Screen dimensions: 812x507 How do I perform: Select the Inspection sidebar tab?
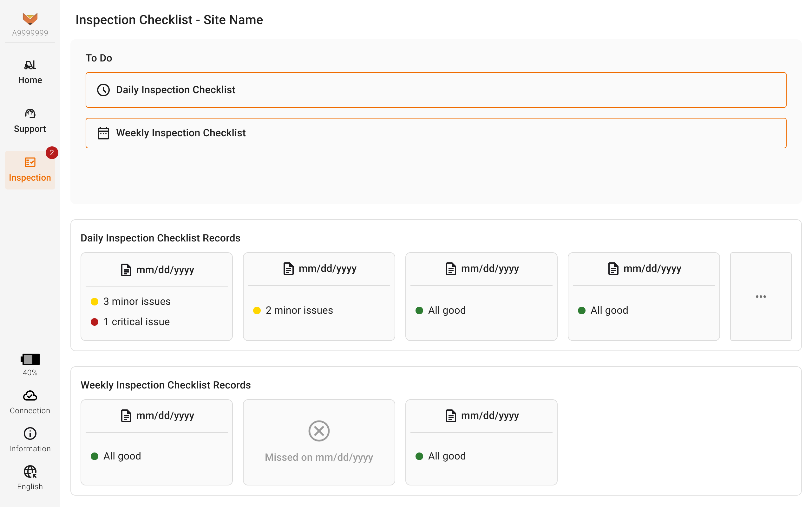point(30,170)
